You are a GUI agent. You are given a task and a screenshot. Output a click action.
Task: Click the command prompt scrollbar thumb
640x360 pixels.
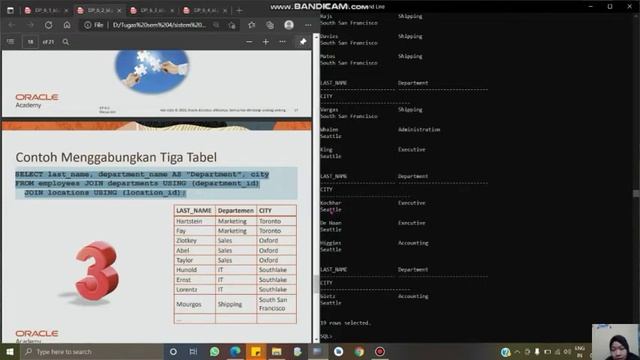click(636, 193)
